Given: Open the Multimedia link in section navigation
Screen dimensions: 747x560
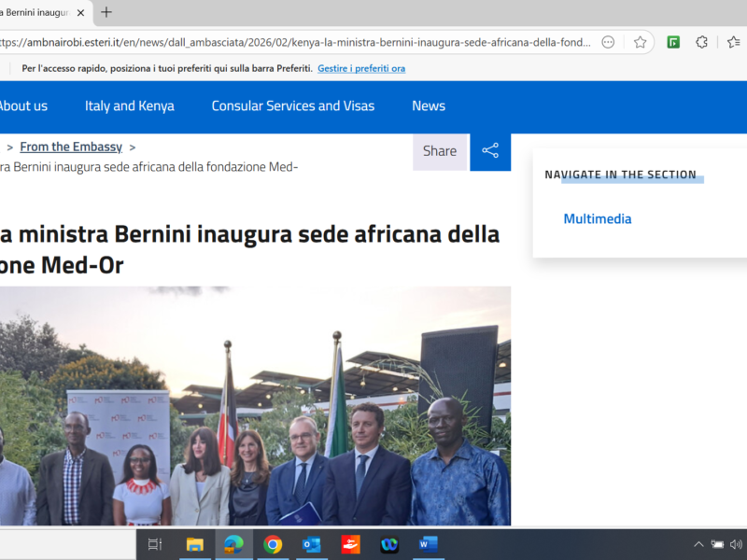Looking at the screenshot, I should point(598,218).
